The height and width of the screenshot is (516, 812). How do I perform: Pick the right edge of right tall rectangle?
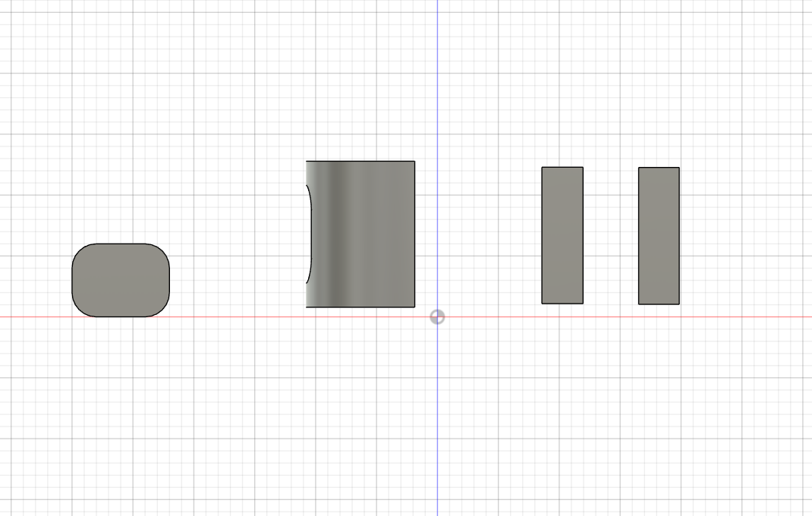(679, 235)
